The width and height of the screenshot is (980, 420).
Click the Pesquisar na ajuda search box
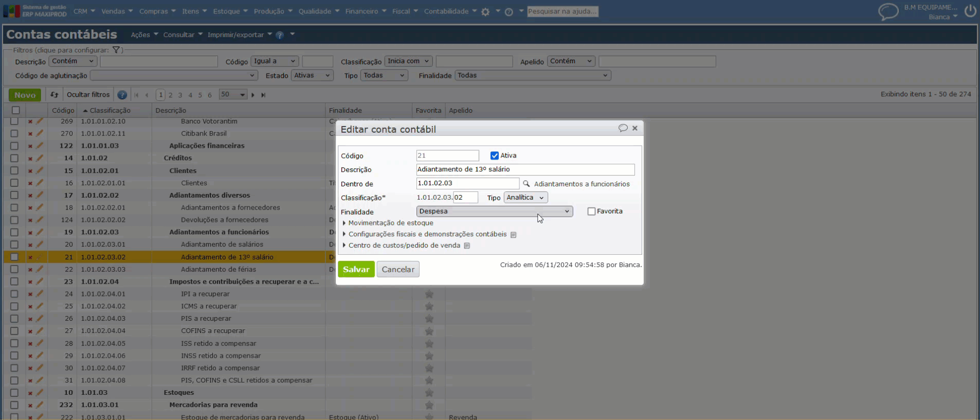(562, 11)
